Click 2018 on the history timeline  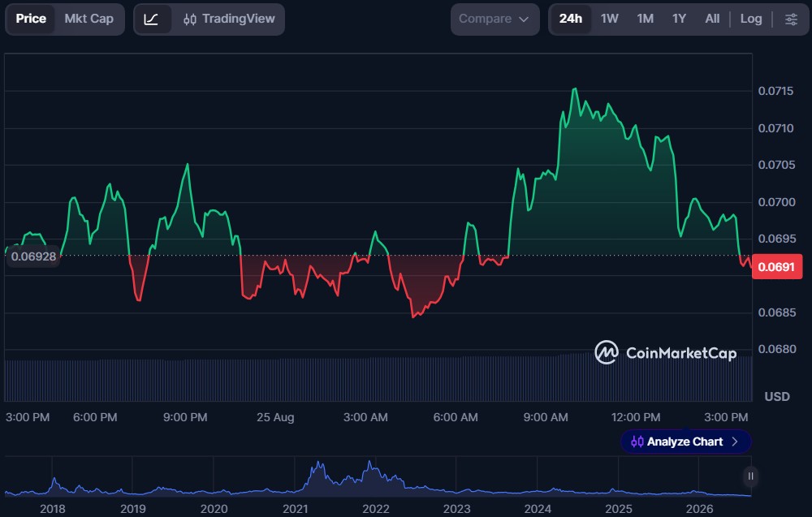pos(53,509)
